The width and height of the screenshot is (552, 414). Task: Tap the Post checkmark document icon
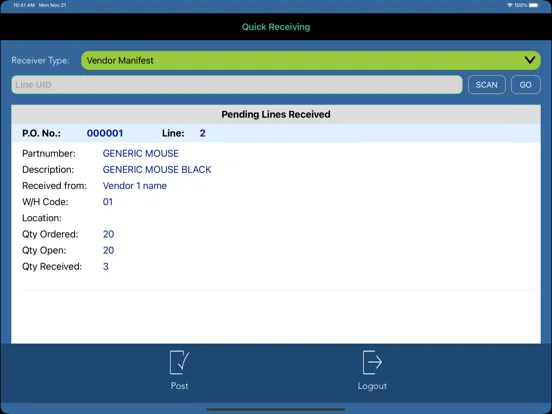179,362
